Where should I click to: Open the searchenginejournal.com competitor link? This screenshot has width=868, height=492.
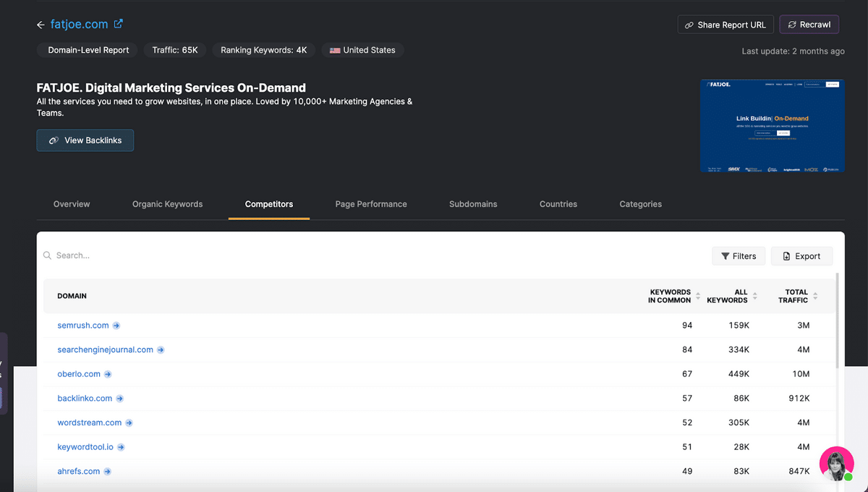105,349
